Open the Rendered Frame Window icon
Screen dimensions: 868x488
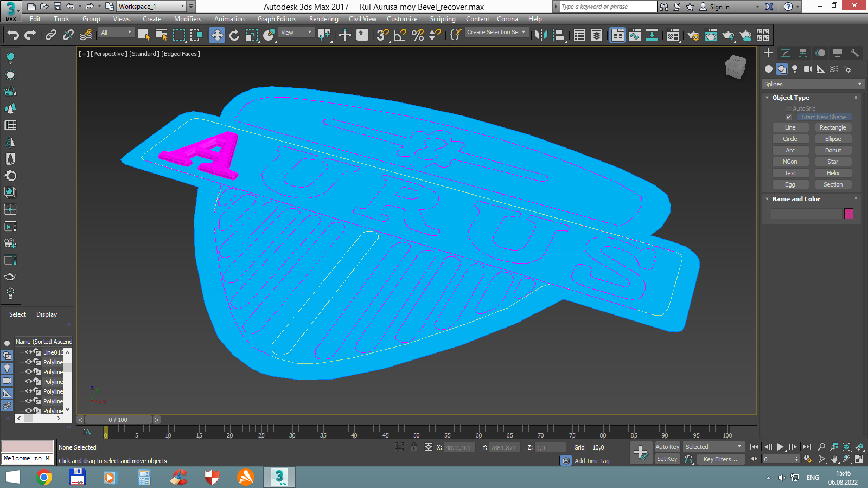[x=711, y=35]
